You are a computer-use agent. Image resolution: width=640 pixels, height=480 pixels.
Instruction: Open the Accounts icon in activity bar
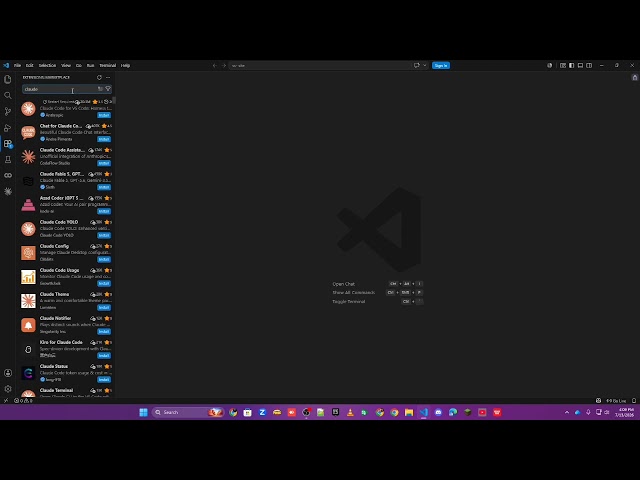pos(8,373)
